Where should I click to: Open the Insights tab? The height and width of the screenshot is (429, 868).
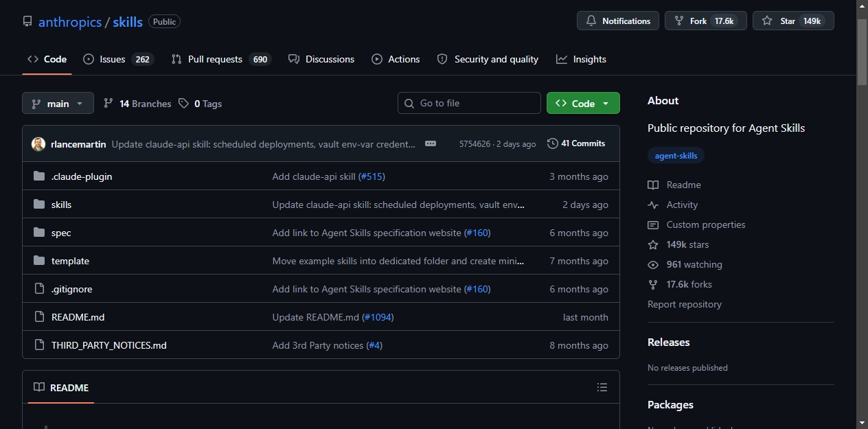(581, 59)
